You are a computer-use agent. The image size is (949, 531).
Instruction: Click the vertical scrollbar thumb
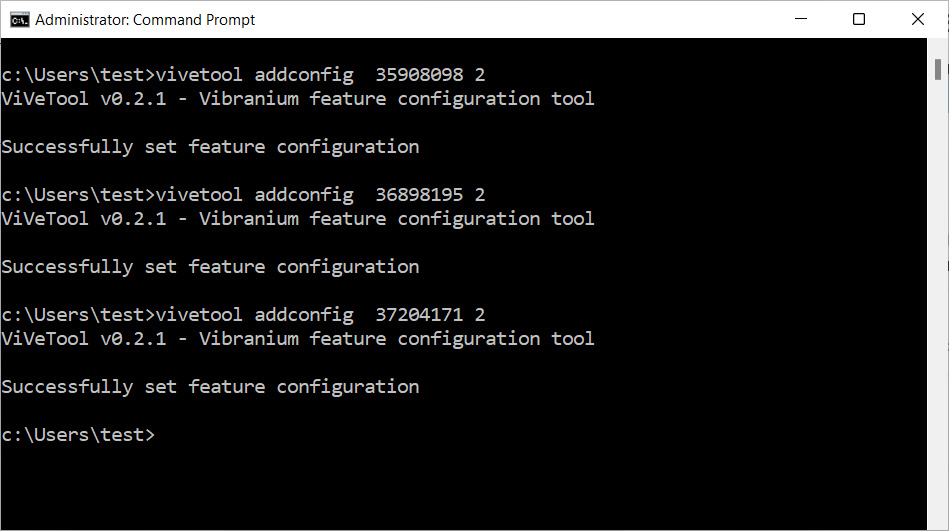[x=938, y=70]
